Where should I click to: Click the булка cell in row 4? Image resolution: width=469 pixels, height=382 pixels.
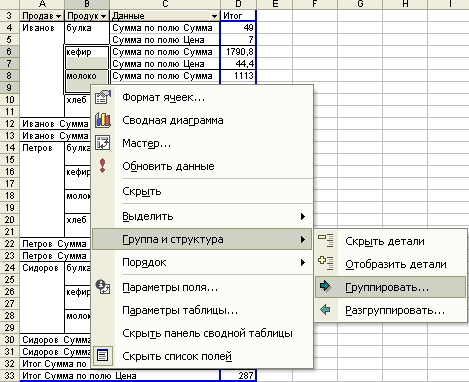tap(87, 28)
